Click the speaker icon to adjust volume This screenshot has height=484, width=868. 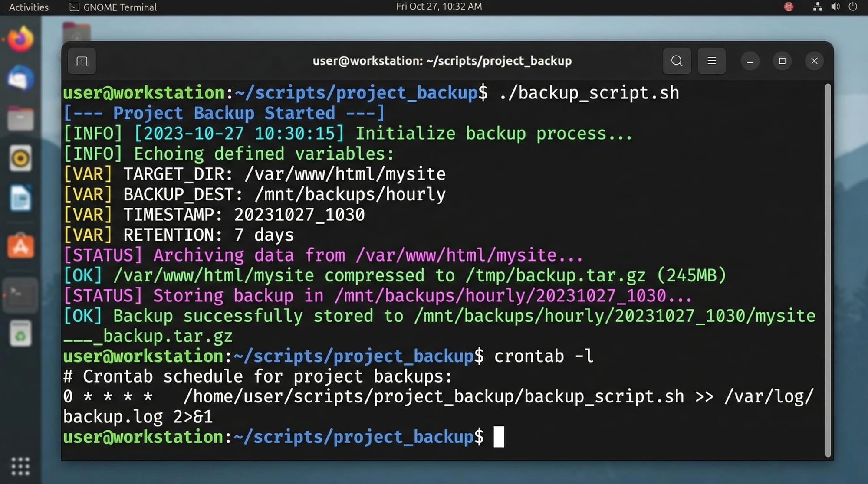coord(835,7)
